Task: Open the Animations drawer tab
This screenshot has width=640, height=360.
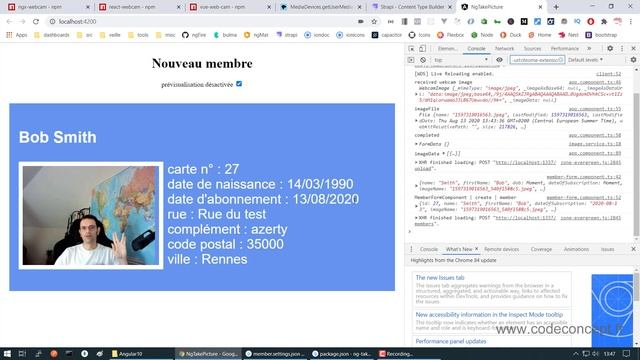Action: [576, 249]
